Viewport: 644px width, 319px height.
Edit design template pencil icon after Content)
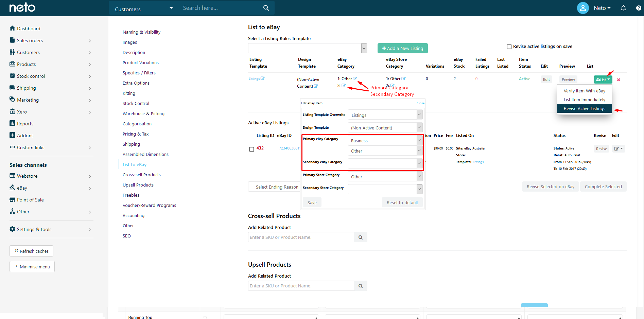[x=316, y=86]
